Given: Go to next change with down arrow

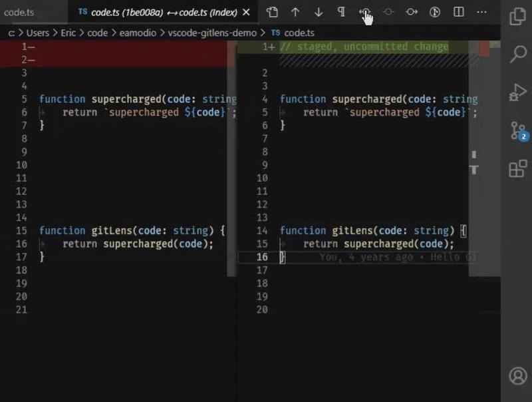Looking at the screenshot, I should tap(319, 12).
